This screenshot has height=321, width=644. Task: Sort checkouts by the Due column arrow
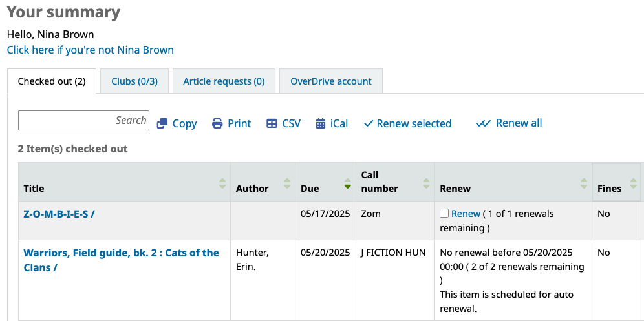[x=347, y=183]
